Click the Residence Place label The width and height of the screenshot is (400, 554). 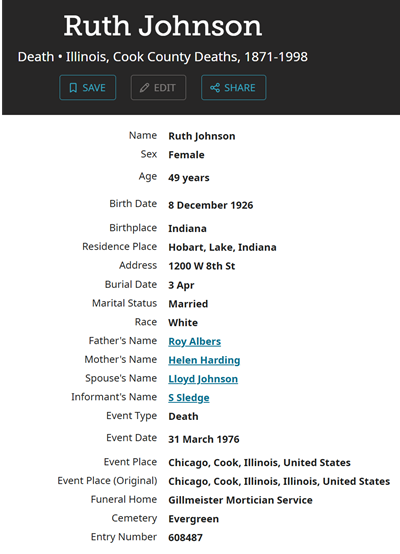click(x=120, y=246)
